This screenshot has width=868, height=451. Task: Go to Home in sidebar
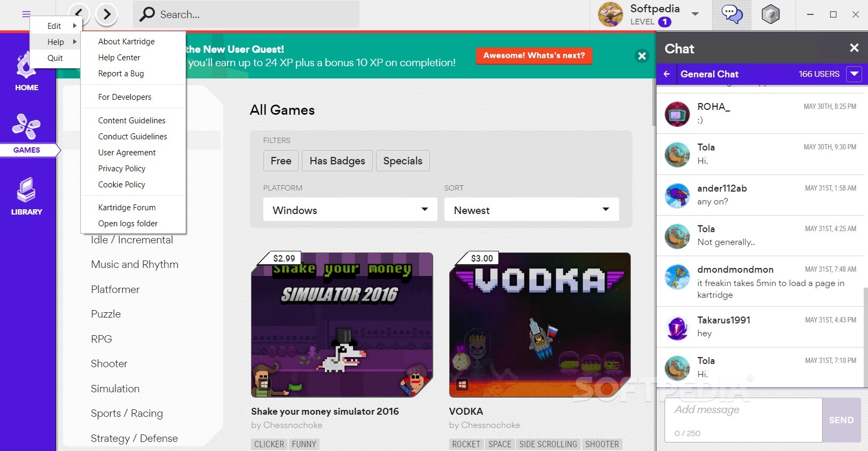coord(27,72)
